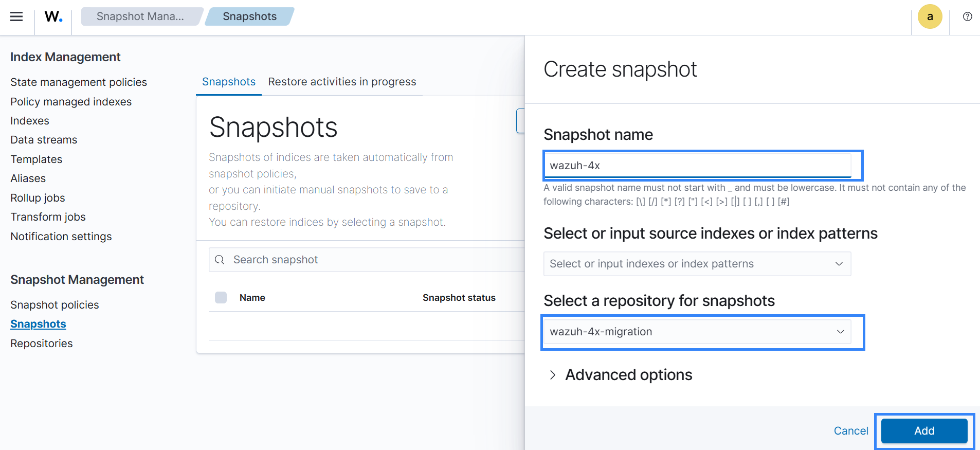Select Snapshots in the sidebar

point(38,324)
